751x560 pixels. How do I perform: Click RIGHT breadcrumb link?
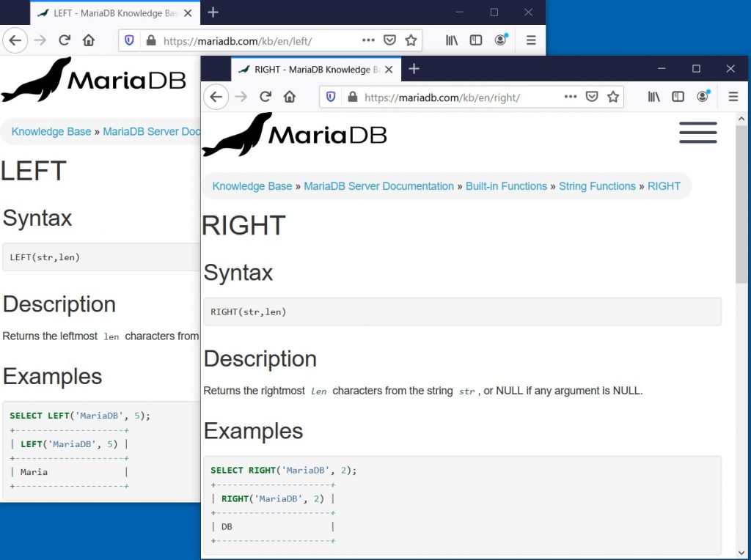pyautogui.click(x=664, y=186)
